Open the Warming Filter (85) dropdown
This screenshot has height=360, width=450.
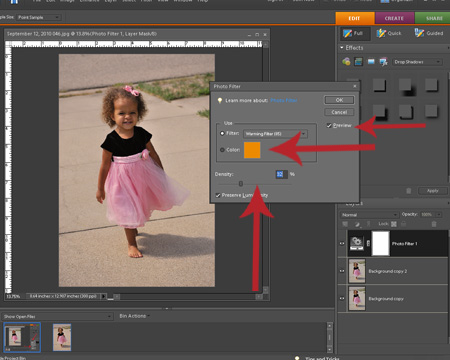coord(275,134)
